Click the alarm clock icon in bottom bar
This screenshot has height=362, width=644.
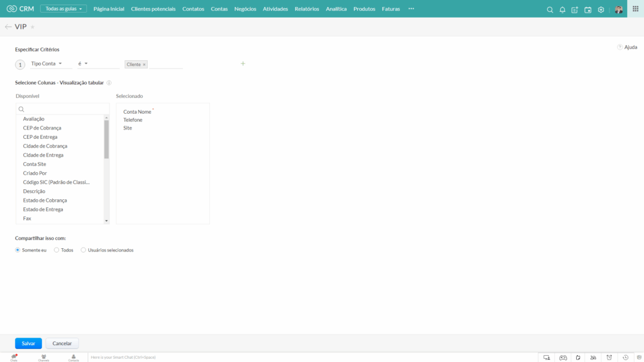tap(609, 358)
